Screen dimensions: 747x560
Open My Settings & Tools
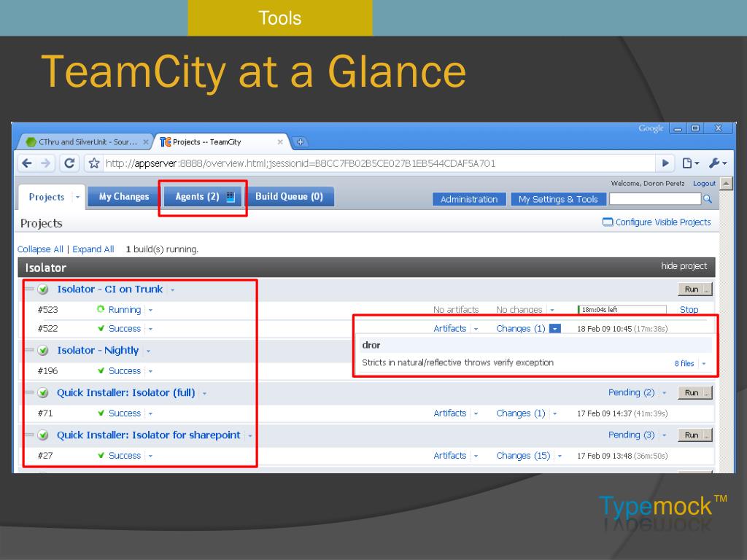(x=558, y=199)
